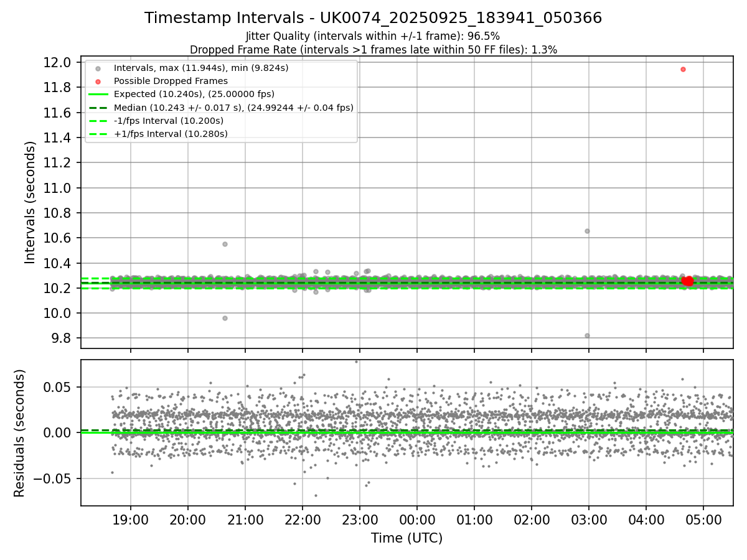Image resolution: width=747 pixels, height=560 pixels.
Task: Click the gray outlier point at 9.82 near 03:00
Action: 587,335
